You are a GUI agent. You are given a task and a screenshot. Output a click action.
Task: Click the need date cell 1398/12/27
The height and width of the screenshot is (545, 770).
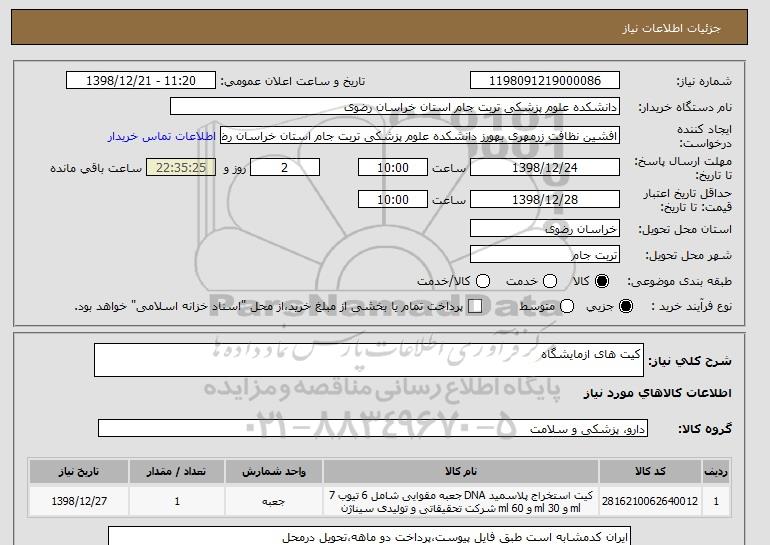[x=79, y=501]
